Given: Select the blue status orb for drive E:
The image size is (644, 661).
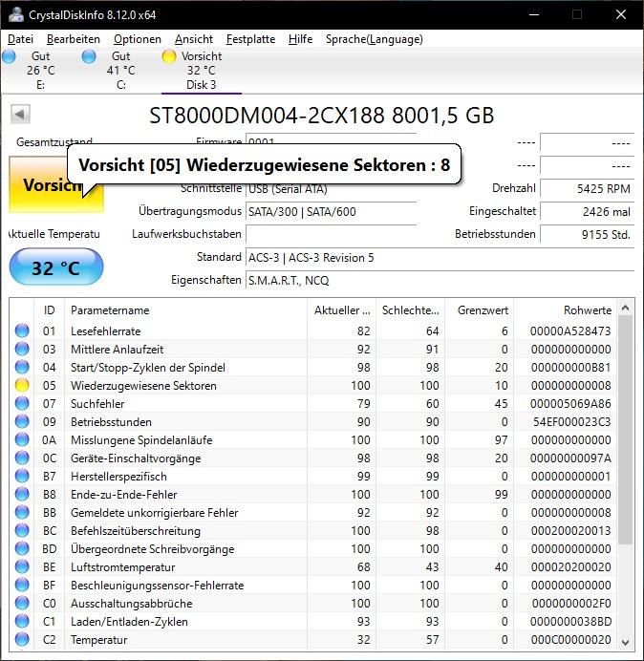Looking at the screenshot, I should point(9,56).
